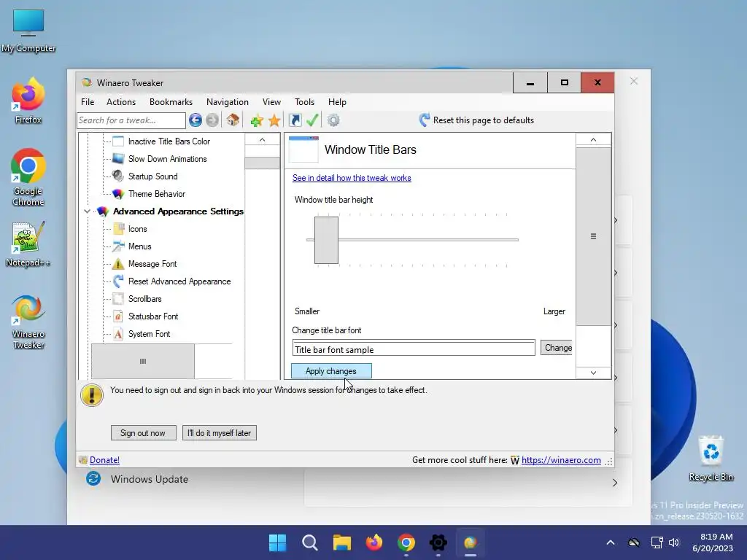The width and height of the screenshot is (747, 560).
Task: Click the Reset Advanced Appearance icon
Action: coord(118,281)
